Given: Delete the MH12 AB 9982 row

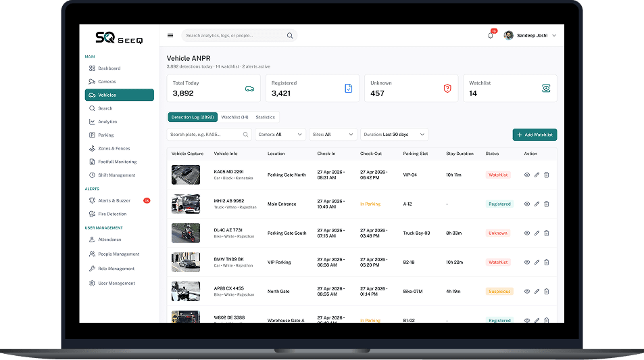Looking at the screenshot, I should tap(547, 204).
